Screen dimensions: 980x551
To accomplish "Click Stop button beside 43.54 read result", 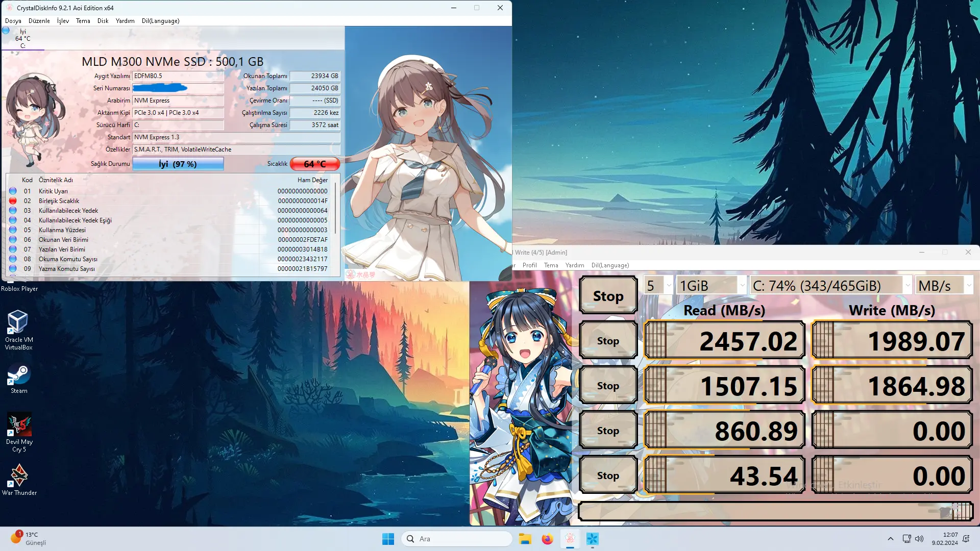I will click(608, 475).
